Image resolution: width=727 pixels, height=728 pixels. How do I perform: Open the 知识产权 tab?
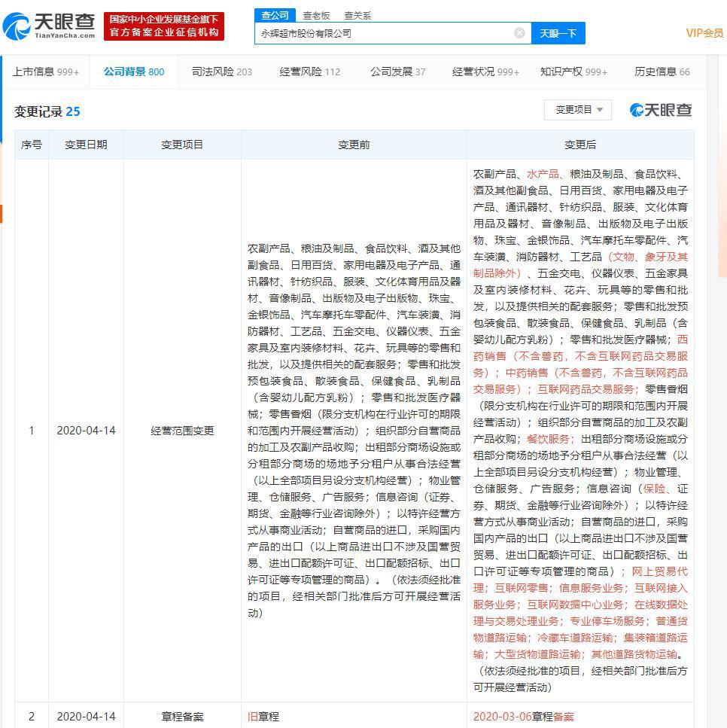click(573, 72)
